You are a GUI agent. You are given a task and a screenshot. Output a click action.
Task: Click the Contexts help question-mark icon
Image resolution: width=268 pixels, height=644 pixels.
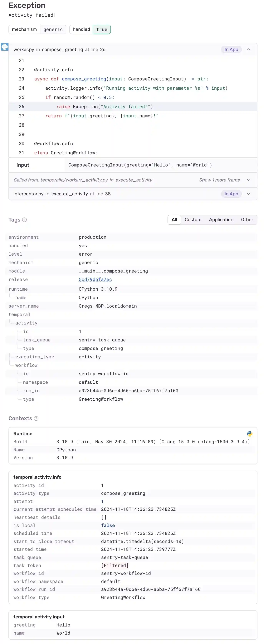[x=36, y=418]
